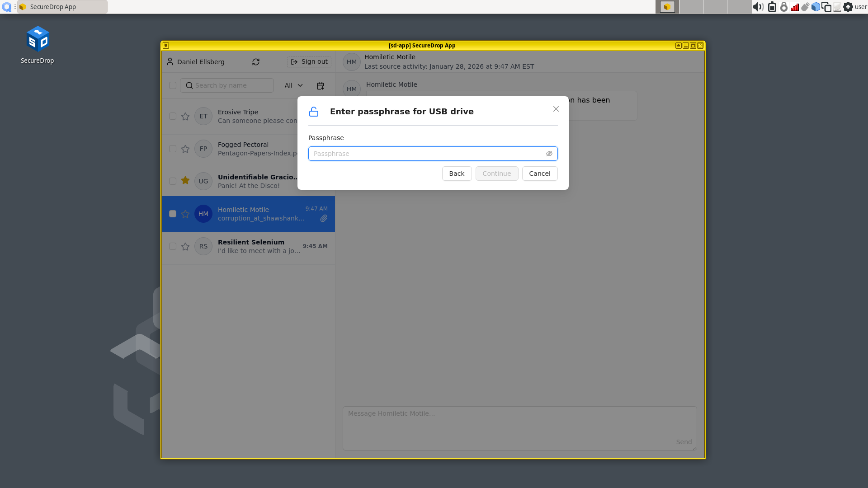Click attachment paperclip on Homiletic Motile
The image size is (868, 488).
click(x=324, y=219)
